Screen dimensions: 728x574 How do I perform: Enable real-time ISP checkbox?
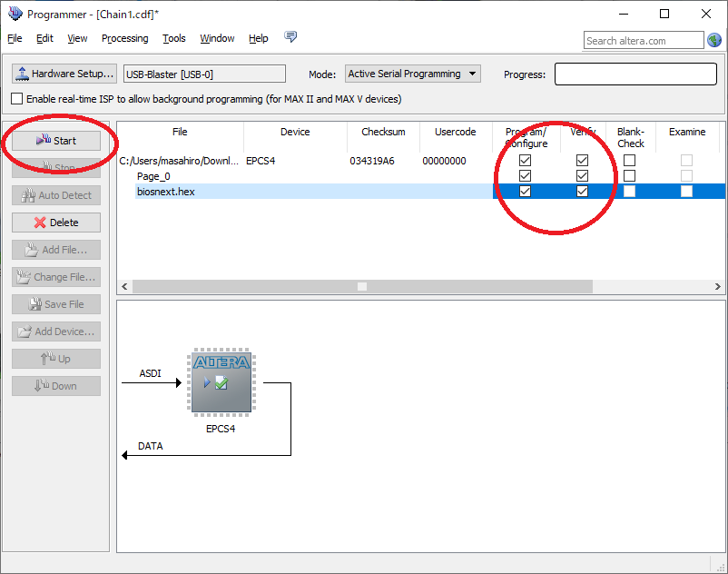16,99
